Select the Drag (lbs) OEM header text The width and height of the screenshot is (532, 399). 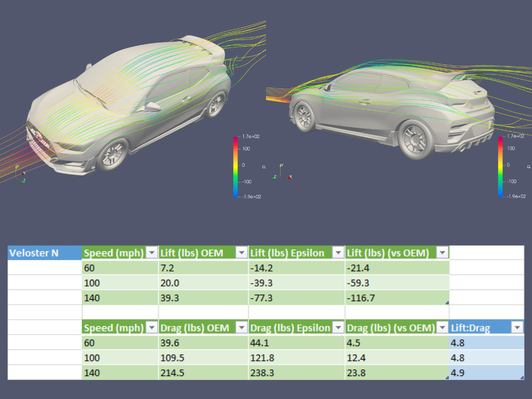click(195, 328)
